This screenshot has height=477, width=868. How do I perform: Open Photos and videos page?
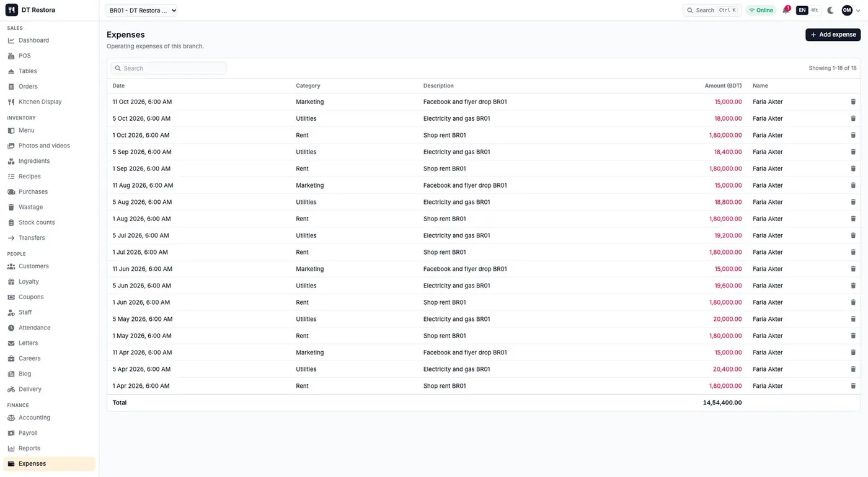coord(49,146)
